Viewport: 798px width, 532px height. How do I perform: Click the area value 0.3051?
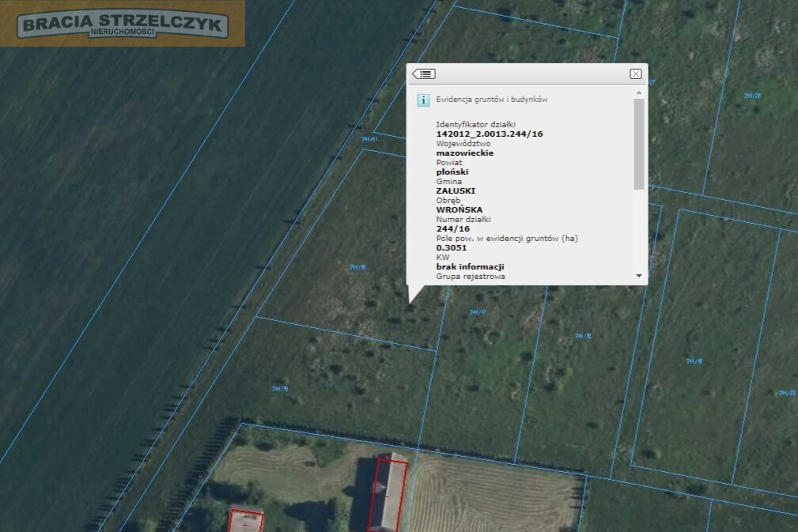[452, 248]
